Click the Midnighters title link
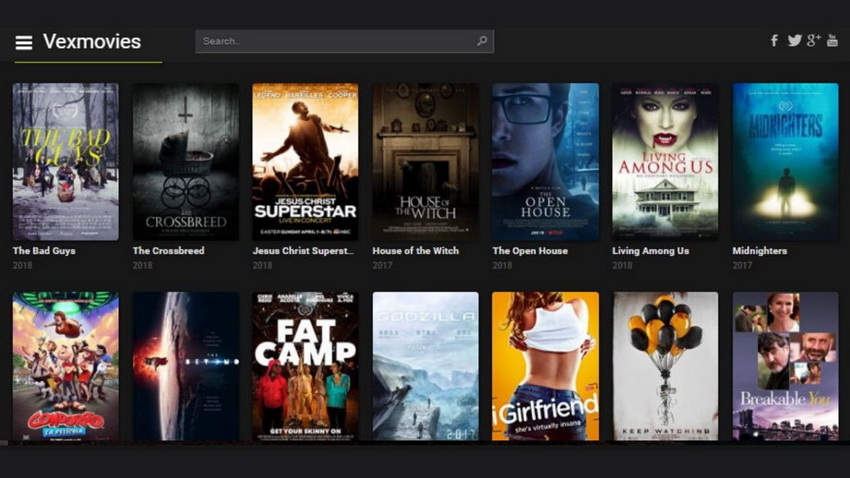 coord(759,251)
